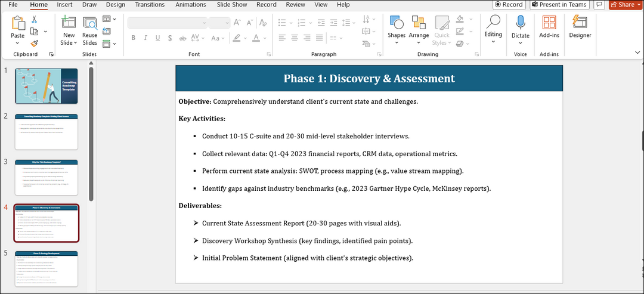Screen dimensions: 644x294
Task: Open the Review tab
Action: point(296,5)
